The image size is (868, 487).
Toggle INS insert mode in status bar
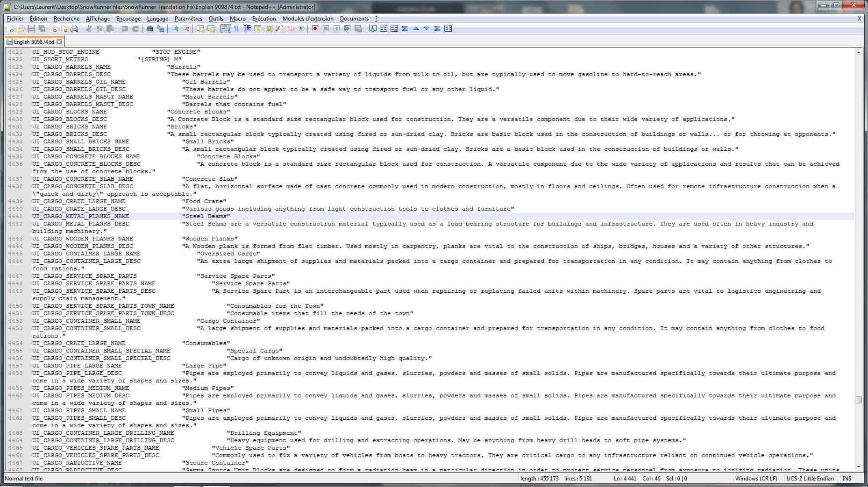pos(847,479)
